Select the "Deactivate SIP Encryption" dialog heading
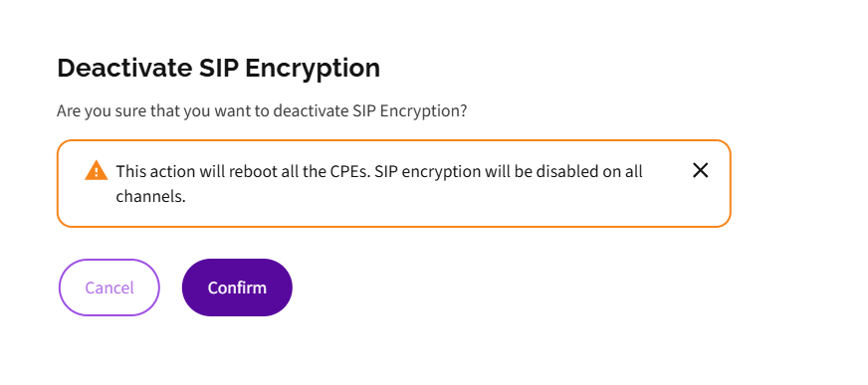The height and width of the screenshot is (385, 868). pos(219,68)
